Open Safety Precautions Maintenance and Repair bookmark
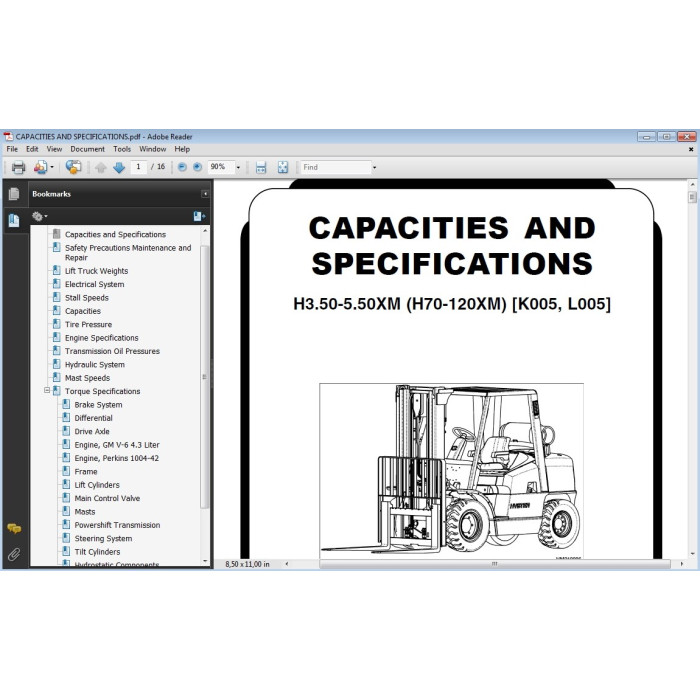This screenshot has width=700, height=700. point(128,253)
